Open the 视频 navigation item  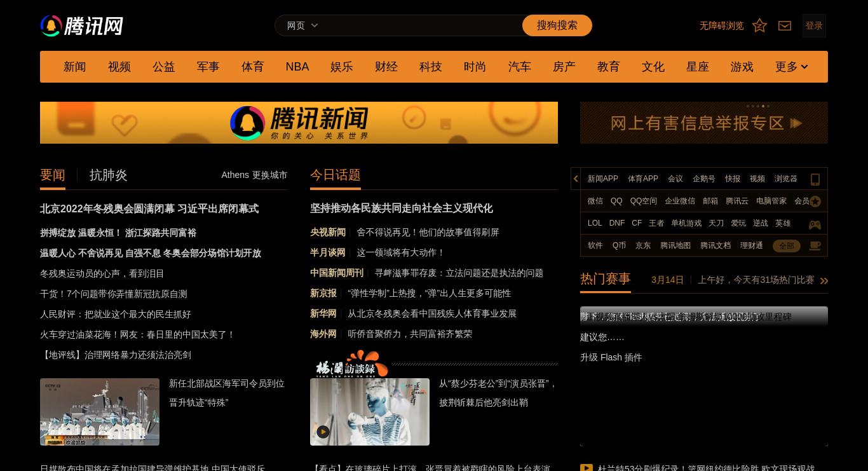(x=119, y=67)
